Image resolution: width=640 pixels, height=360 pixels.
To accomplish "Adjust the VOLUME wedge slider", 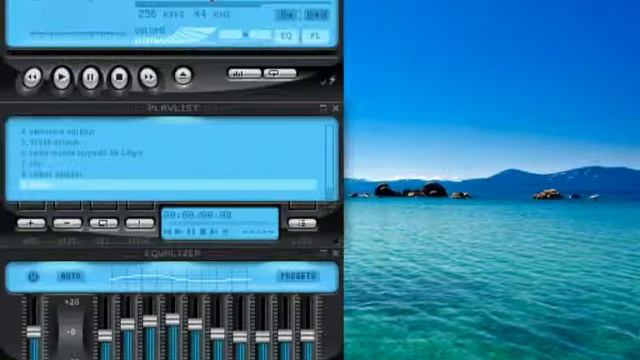I will pos(176,36).
